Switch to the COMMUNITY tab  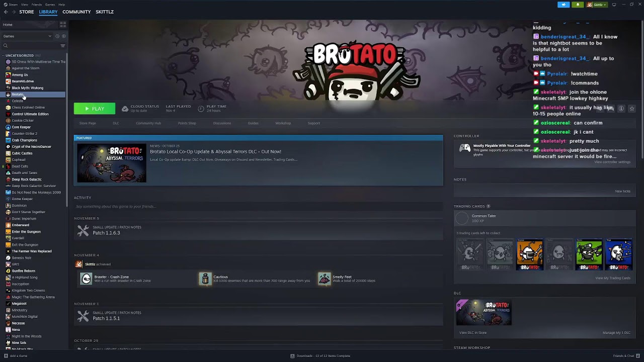click(76, 12)
